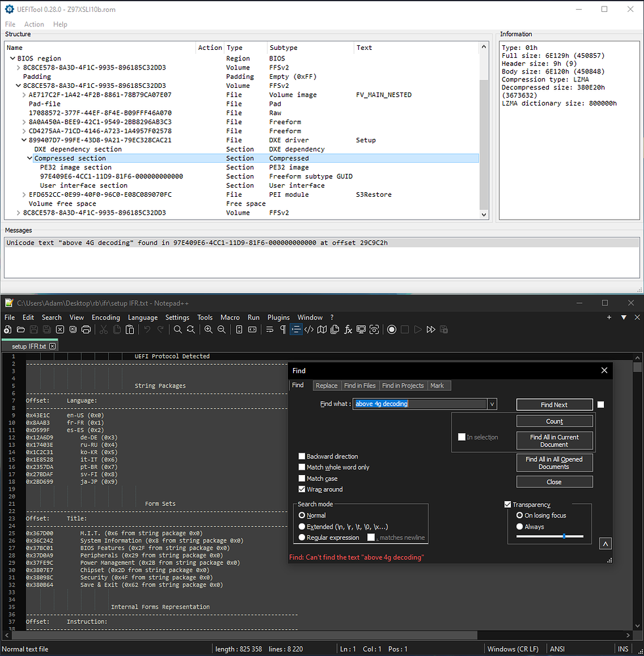Toggle the Show All Characters pilcrow icon
644x656 pixels.
(x=283, y=330)
